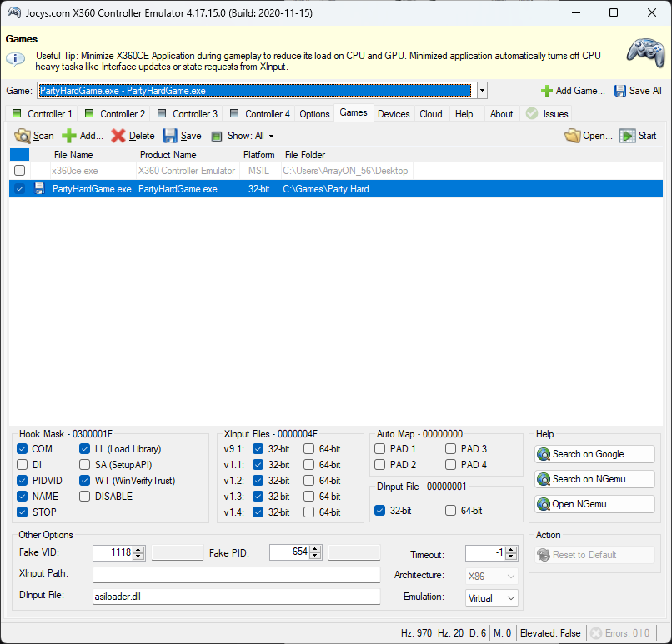The height and width of the screenshot is (644, 672).
Task: Click the Open folder icon
Action: click(573, 136)
